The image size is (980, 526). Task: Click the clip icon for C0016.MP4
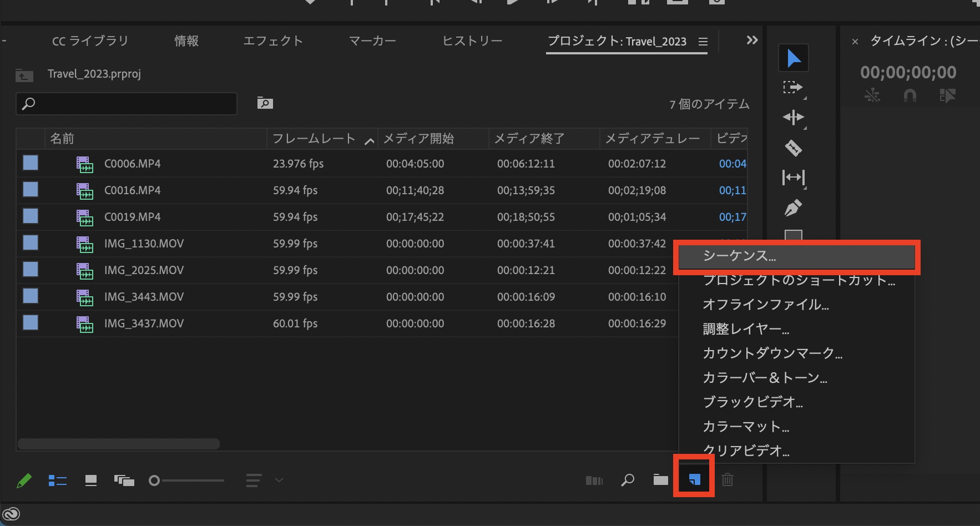84,191
